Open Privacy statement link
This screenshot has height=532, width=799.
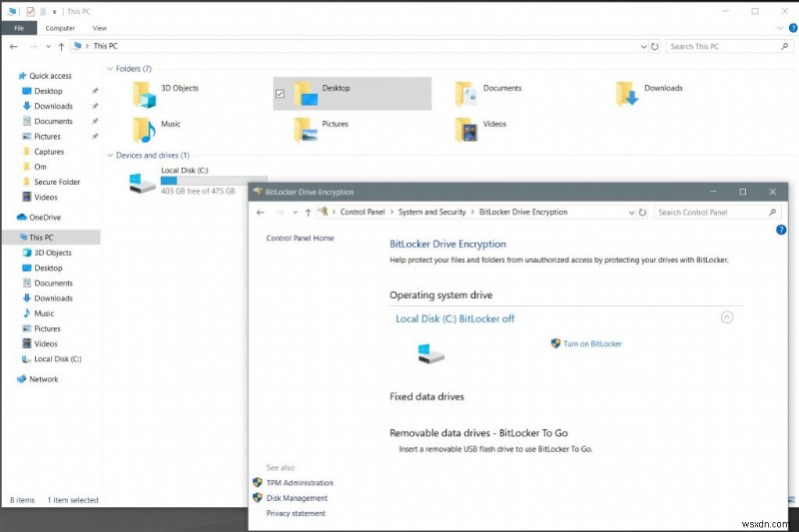pos(296,513)
